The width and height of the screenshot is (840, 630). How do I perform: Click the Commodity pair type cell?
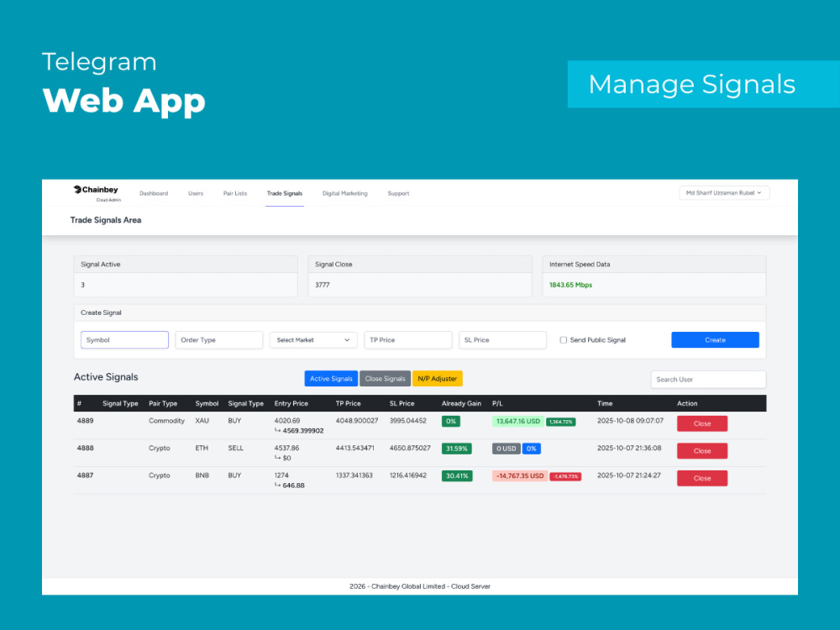166,421
